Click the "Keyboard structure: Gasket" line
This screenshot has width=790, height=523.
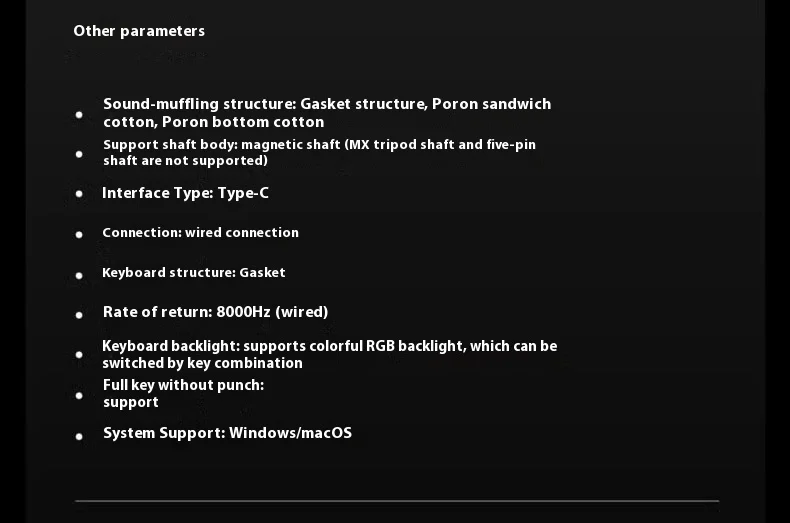(x=193, y=273)
